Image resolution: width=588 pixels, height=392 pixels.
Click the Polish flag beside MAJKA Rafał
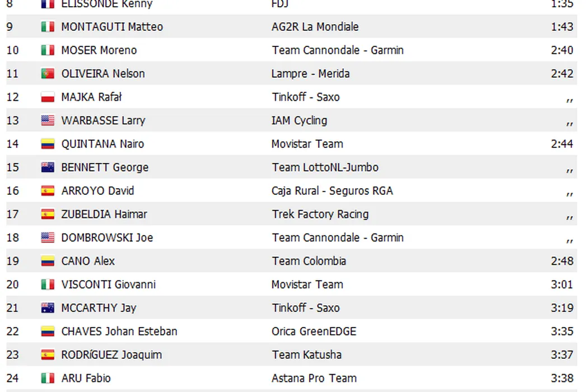click(x=48, y=97)
